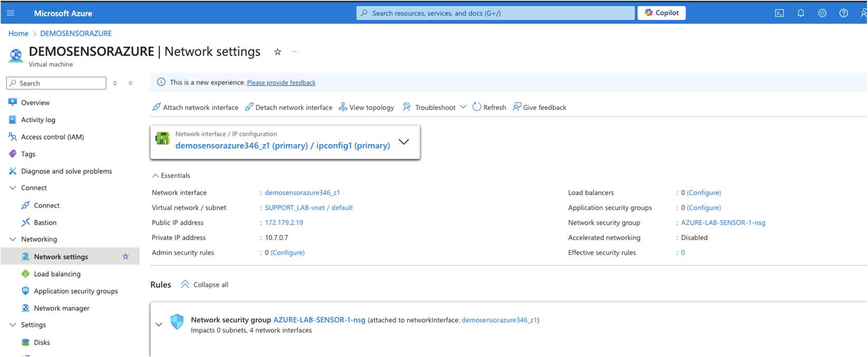Open portal settings gear
The height and width of the screenshot is (357, 868).
coord(822,13)
